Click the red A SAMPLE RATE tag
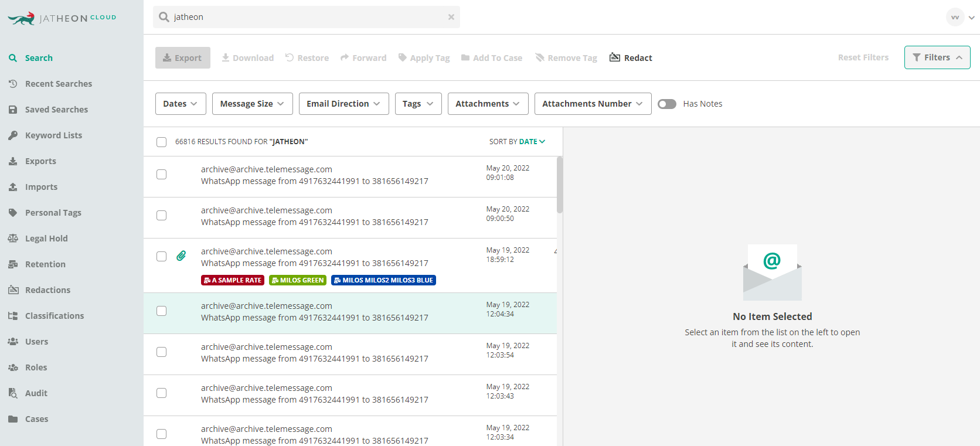Image resolution: width=980 pixels, height=446 pixels. [x=233, y=280]
